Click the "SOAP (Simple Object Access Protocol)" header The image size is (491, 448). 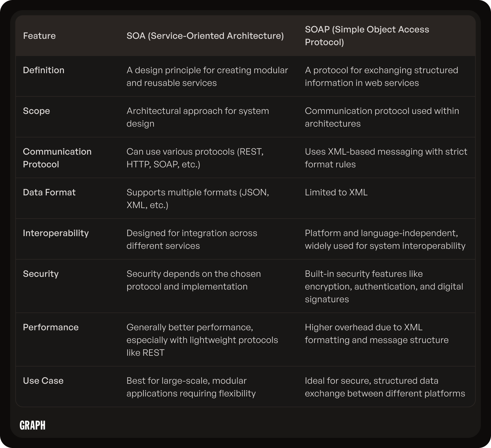pos(367,36)
